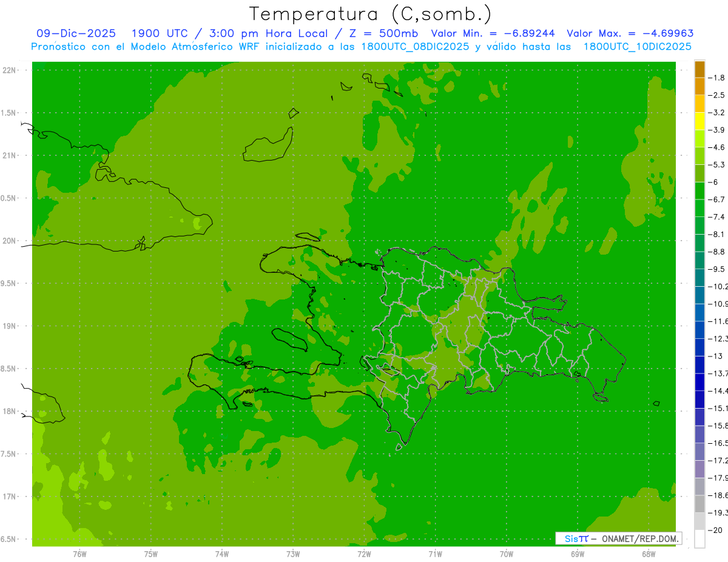Click the "75W" longitude label

(151, 554)
